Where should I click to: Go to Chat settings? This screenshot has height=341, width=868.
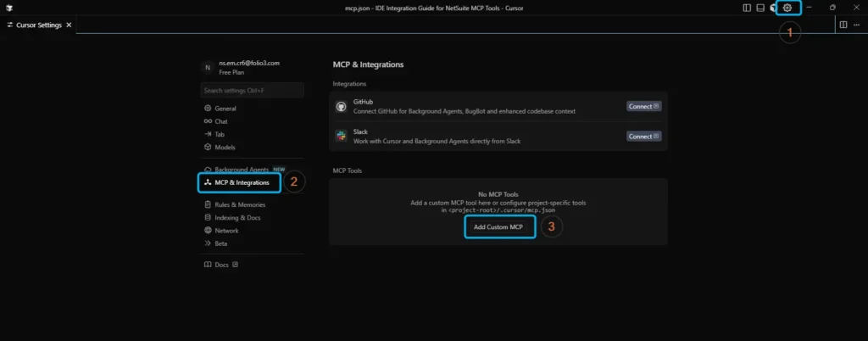(x=220, y=121)
